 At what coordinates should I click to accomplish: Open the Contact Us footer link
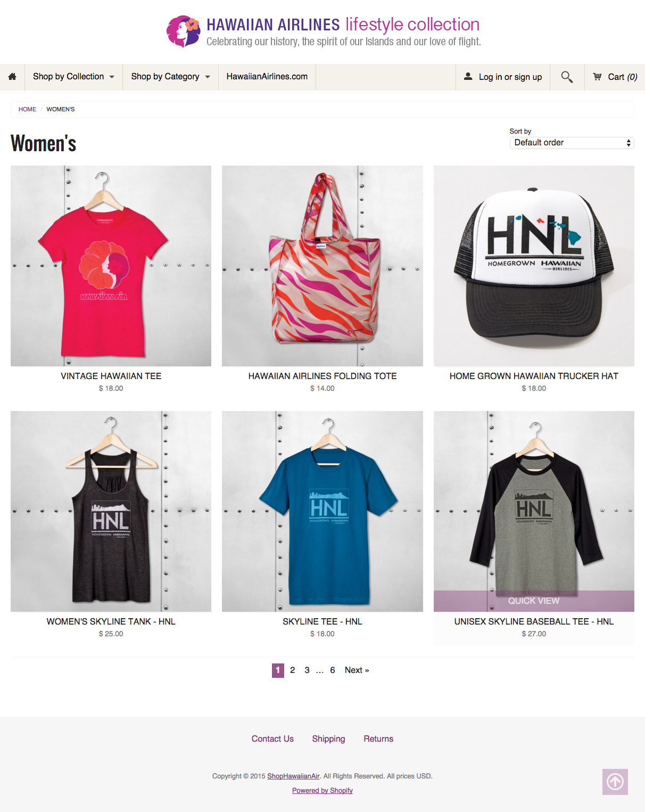pos(272,739)
